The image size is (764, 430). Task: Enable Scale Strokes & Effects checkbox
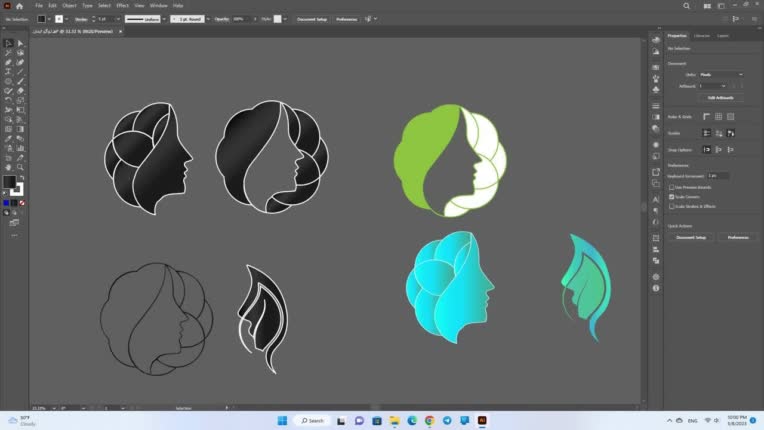coord(671,206)
